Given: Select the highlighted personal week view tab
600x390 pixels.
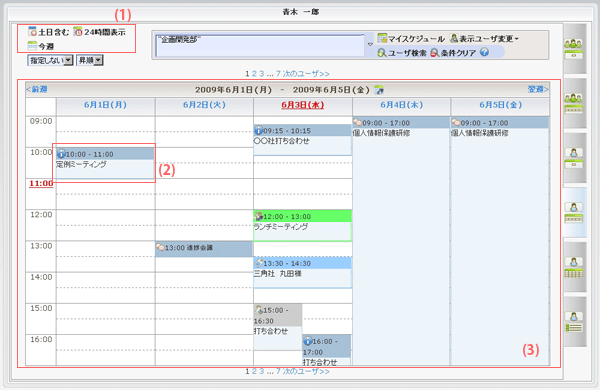Looking at the screenshot, I should (574, 212).
